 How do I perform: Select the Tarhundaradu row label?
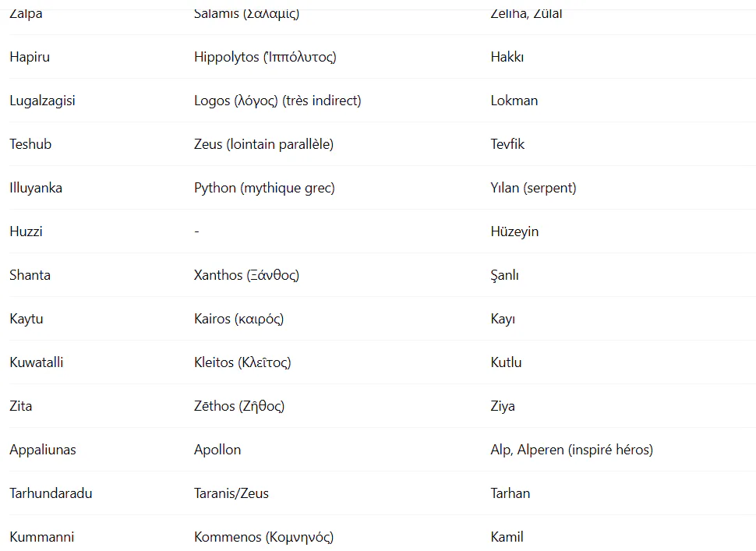click(51, 493)
